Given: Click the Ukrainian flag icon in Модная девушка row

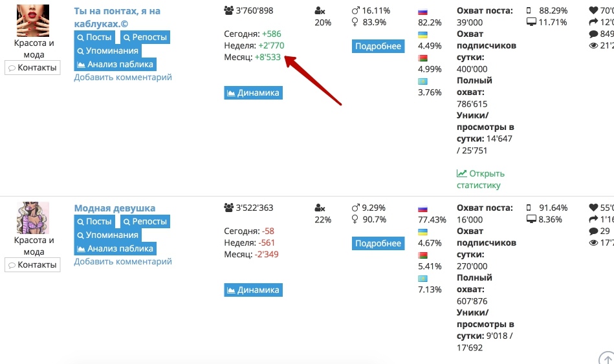Looking at the screenshot, I should [x=422, y=232].
